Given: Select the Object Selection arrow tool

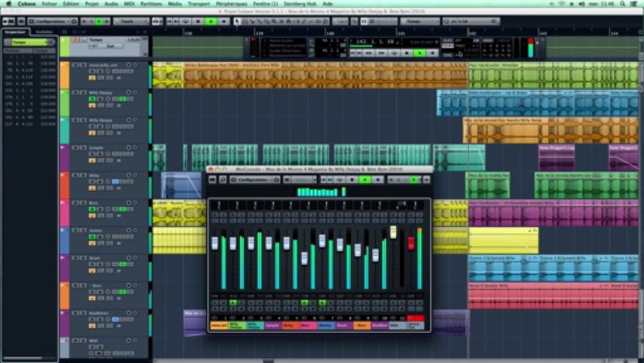Looking at the screenshot, I should click(x=237, y=21).
